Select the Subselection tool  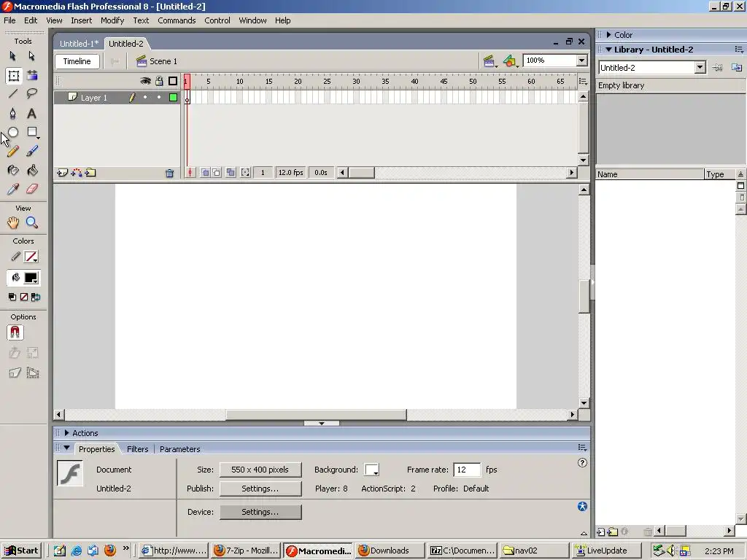point(32,56)
